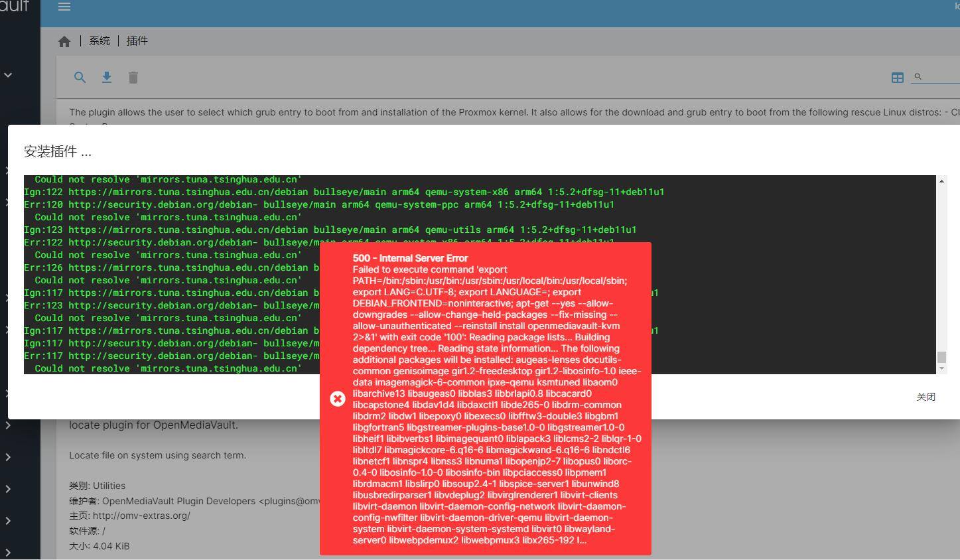
Task: Dismiss the red error X icon
Action: point(338,399)
